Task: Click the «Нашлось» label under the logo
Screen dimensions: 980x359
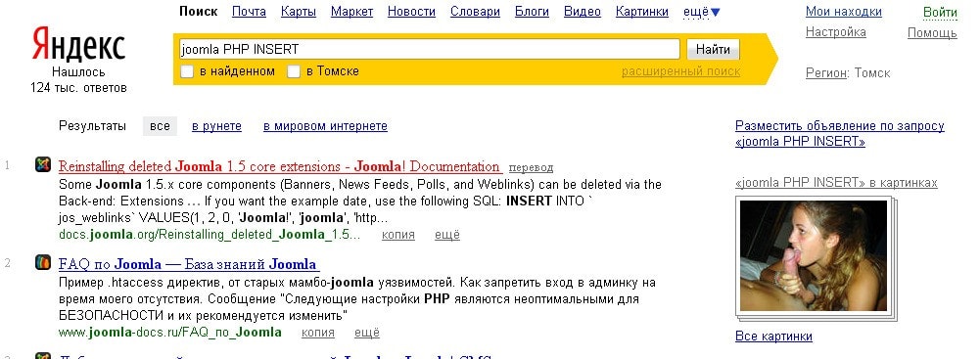Action: pos(78,72)
